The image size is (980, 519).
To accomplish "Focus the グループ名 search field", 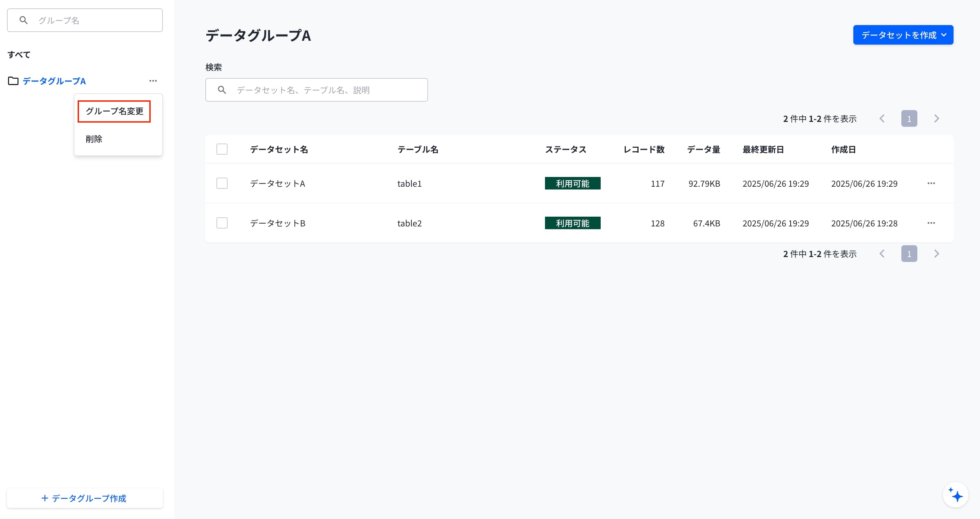I will pos(85,20).
